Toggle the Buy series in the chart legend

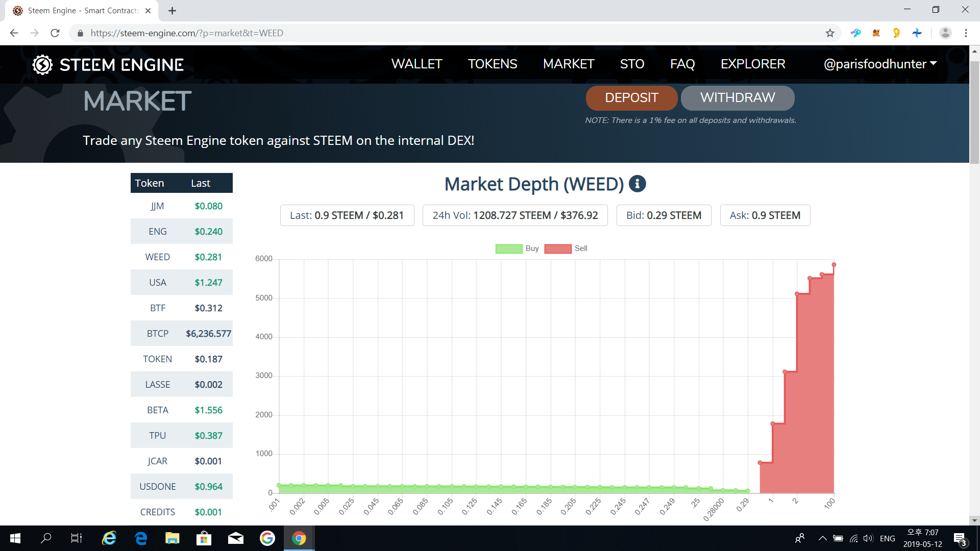(517, 248)
